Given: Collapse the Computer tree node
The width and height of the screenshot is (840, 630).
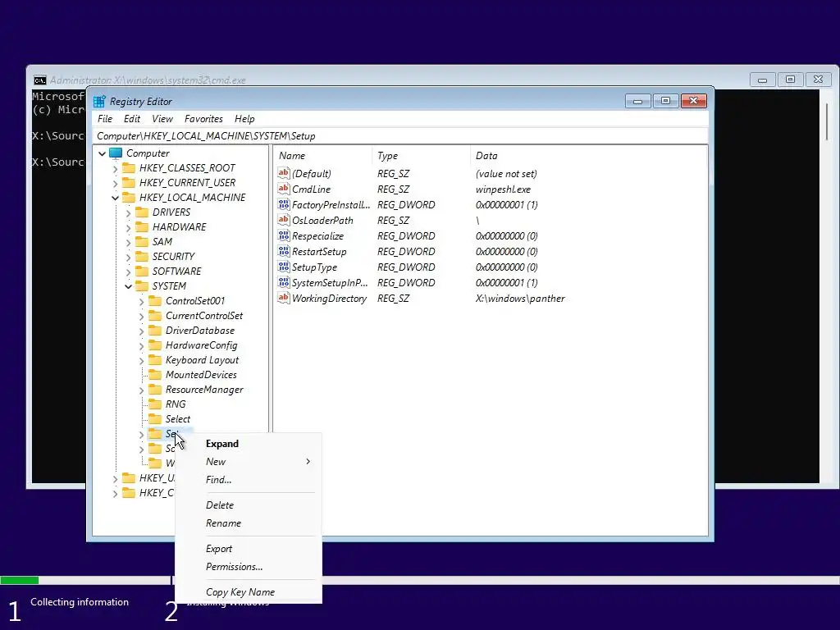Looking at the screenshot, I should click(102, 153).
